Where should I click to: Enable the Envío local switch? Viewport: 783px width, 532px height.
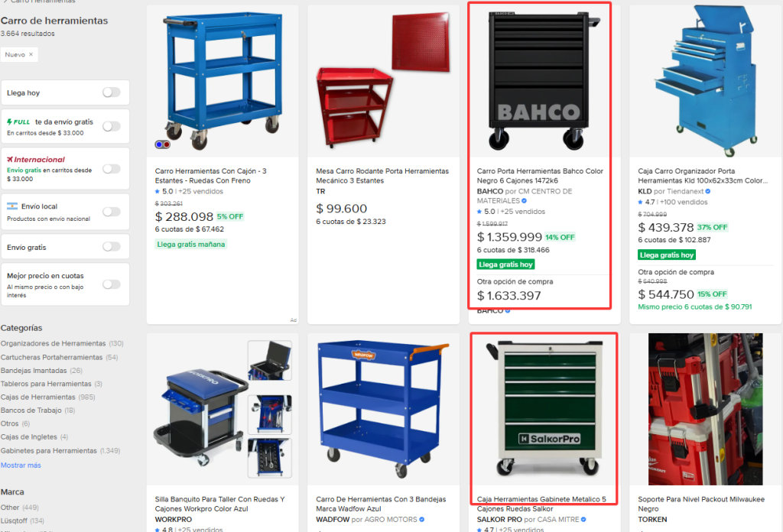112,212
